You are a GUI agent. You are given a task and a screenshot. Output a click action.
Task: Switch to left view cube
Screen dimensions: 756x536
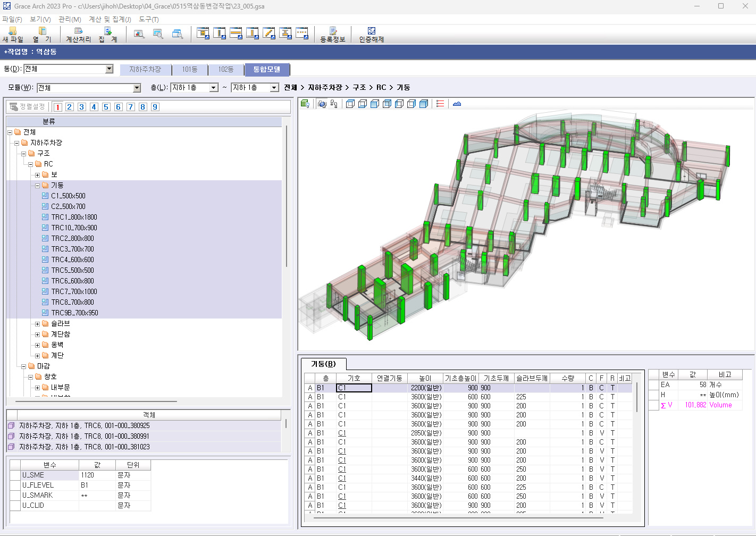(399, 104)
